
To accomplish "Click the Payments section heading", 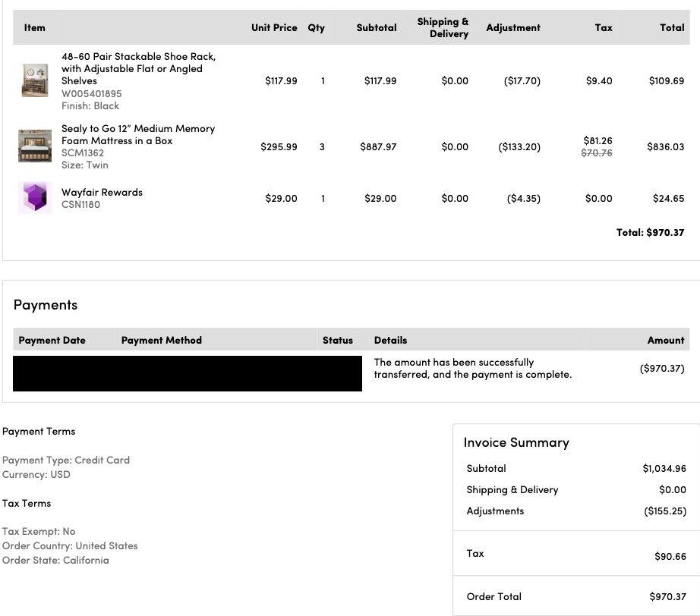I will click(46, 304).
